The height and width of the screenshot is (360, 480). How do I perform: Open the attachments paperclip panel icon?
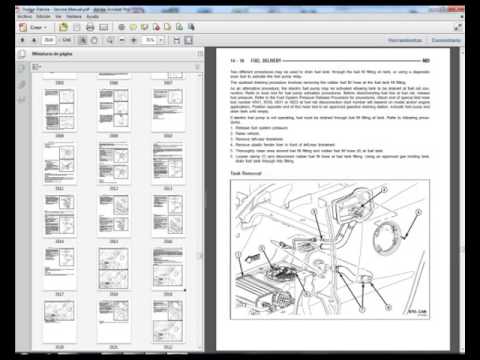point(22,84)
